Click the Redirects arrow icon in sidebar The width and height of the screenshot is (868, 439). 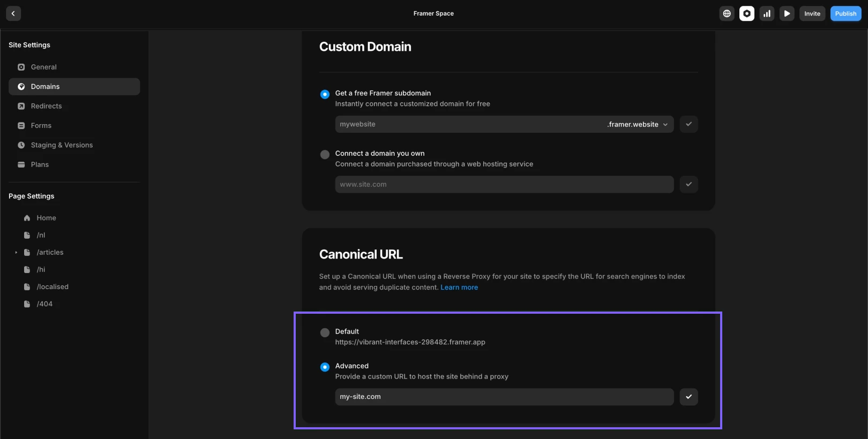coord(21,106)
